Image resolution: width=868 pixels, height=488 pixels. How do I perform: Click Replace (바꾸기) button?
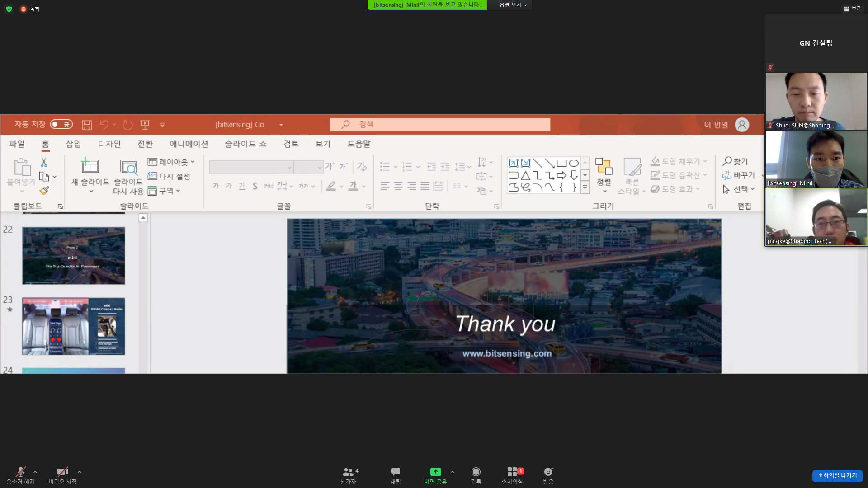coord(738,175)
